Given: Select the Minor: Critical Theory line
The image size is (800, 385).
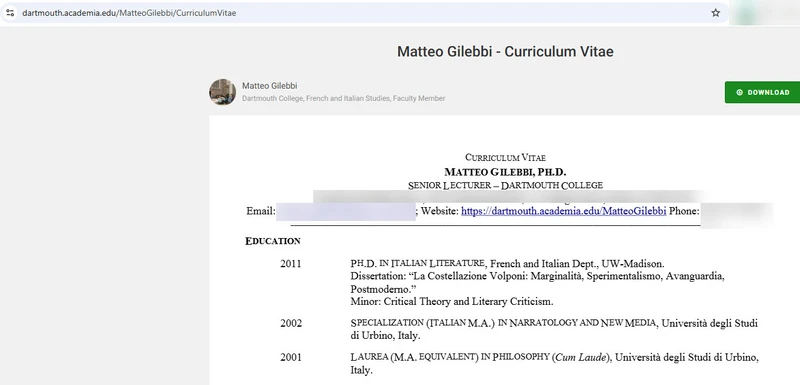Looking at the screenshot, I should (452, 301).
